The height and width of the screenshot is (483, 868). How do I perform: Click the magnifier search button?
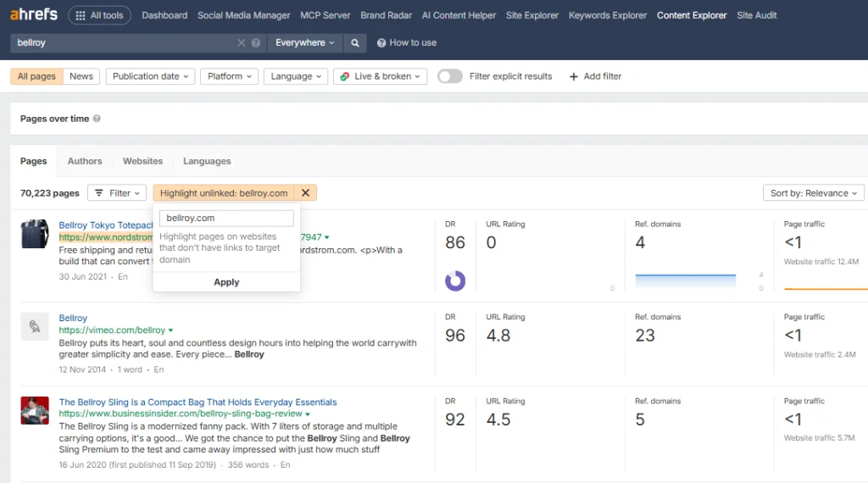pos(355,42)
